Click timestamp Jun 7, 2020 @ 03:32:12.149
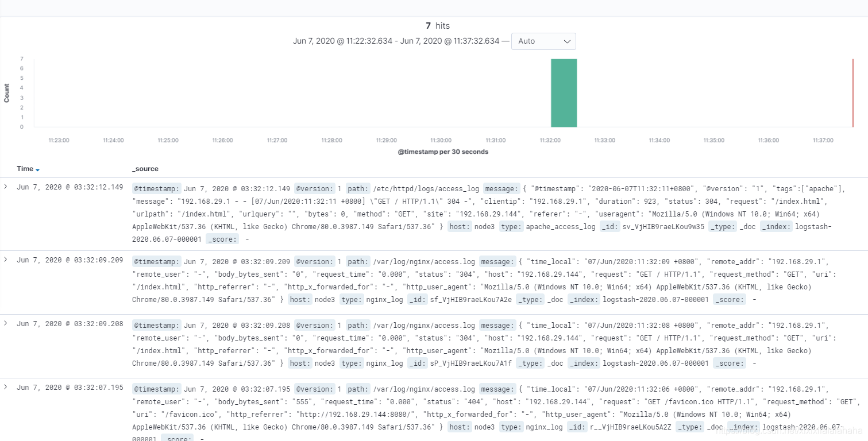Screen dimensions: 868x441 (x=70, y=187)
